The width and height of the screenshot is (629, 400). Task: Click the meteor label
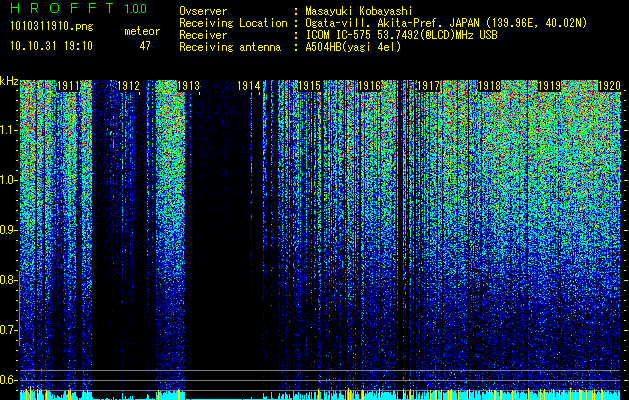point(142,31)
